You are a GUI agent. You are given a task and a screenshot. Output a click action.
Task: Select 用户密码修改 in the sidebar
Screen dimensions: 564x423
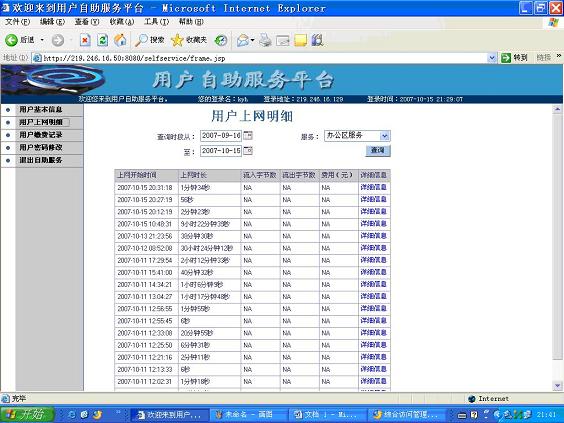point(41,147)
